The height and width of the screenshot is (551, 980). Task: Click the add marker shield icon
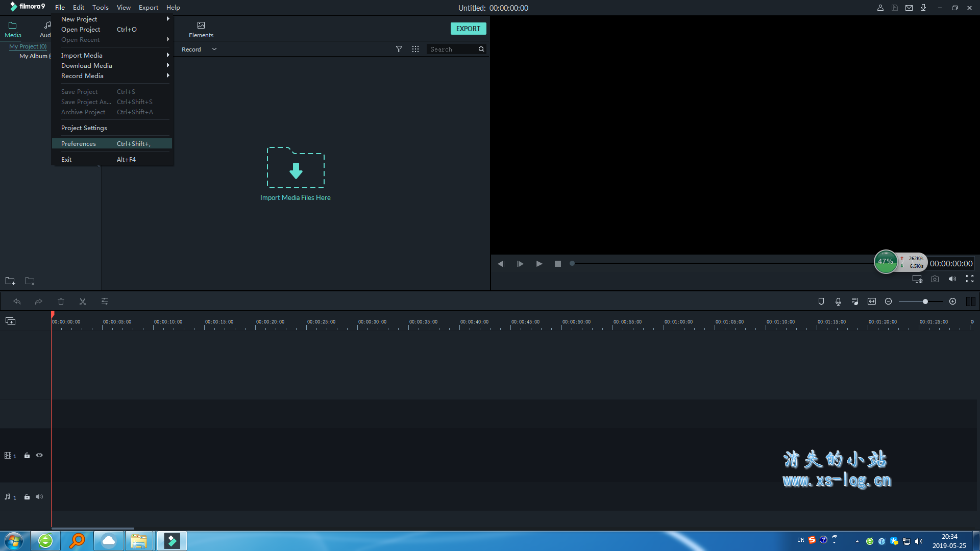click(821, 302)
